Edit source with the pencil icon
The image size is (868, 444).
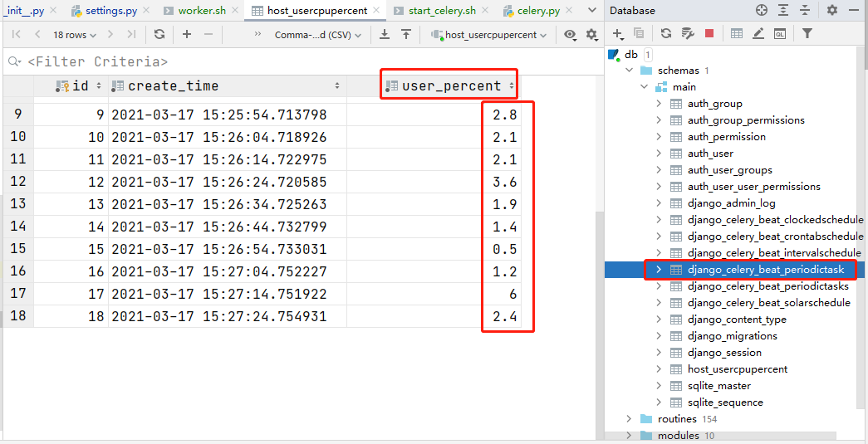pyautogui.click(x=758, y=34)
